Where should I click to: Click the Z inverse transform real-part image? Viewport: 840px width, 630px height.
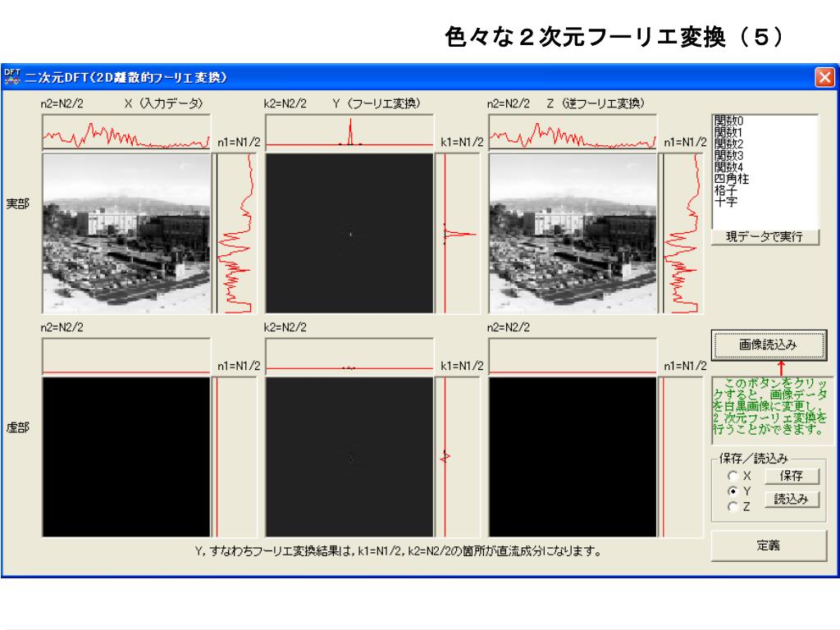(573, 234)
